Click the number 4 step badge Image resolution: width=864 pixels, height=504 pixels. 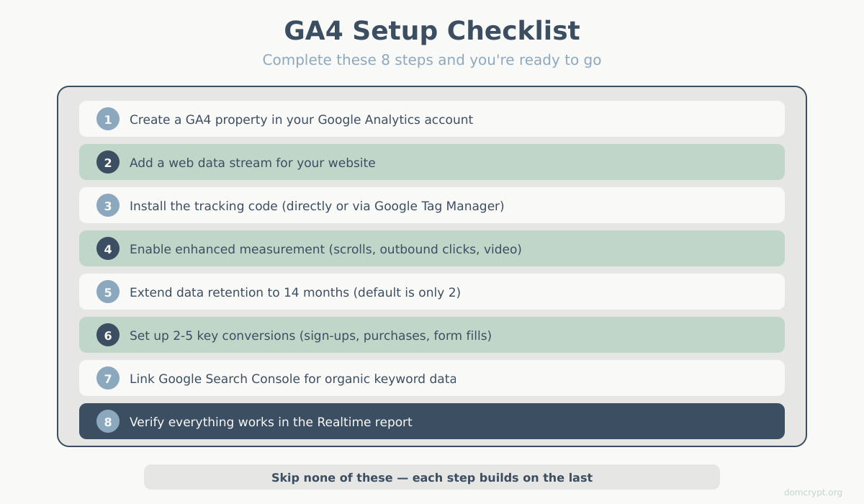tap(108, 248)
